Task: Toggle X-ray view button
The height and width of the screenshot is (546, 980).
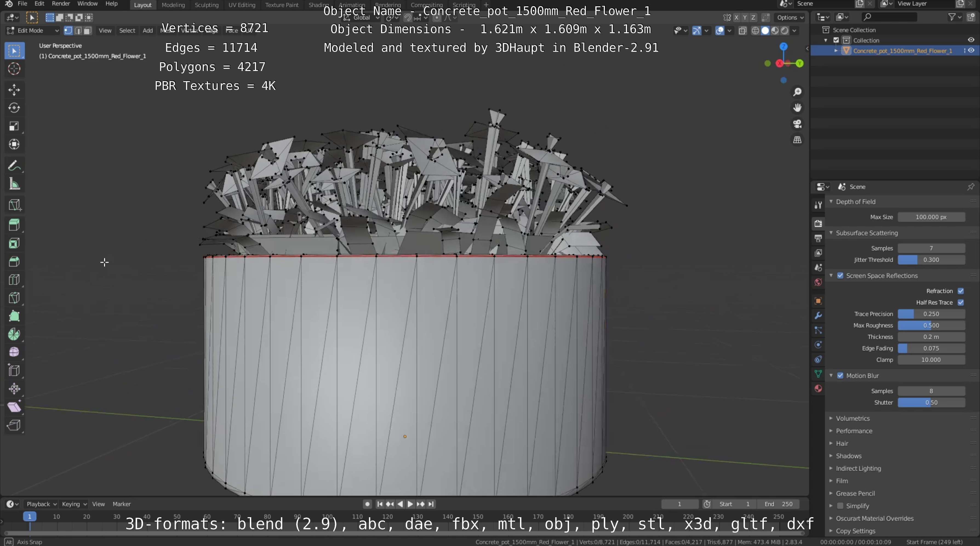Action: coord(742,31)
